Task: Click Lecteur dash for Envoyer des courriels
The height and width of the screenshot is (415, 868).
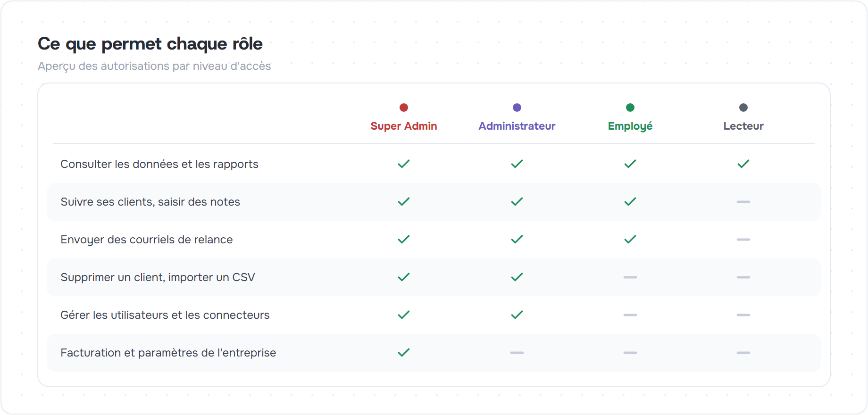Action: pyautogui.click(x=743, y=240)
